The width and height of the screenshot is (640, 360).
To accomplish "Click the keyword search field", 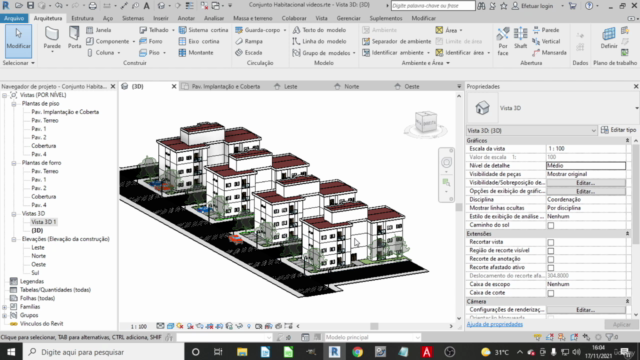I will pyautogui.click(x=433, y=6).
